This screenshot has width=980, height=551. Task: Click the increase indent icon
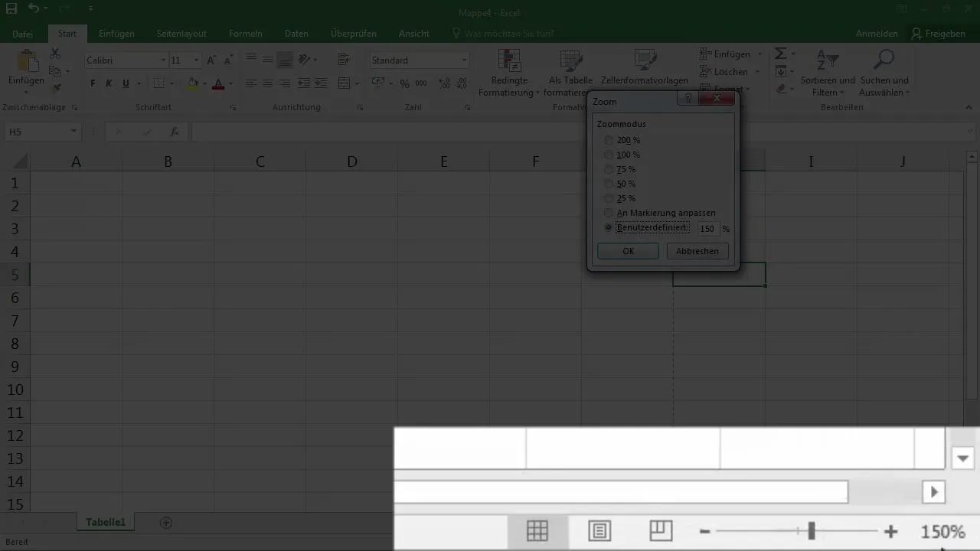(x=320, y=83)
